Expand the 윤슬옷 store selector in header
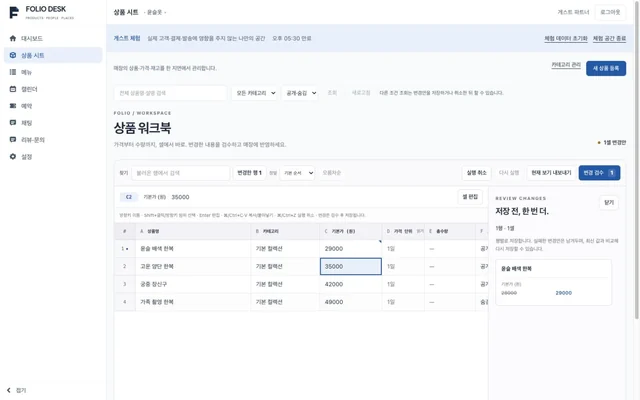The width and height of the screenshot is (640, 400). point(155,13)
